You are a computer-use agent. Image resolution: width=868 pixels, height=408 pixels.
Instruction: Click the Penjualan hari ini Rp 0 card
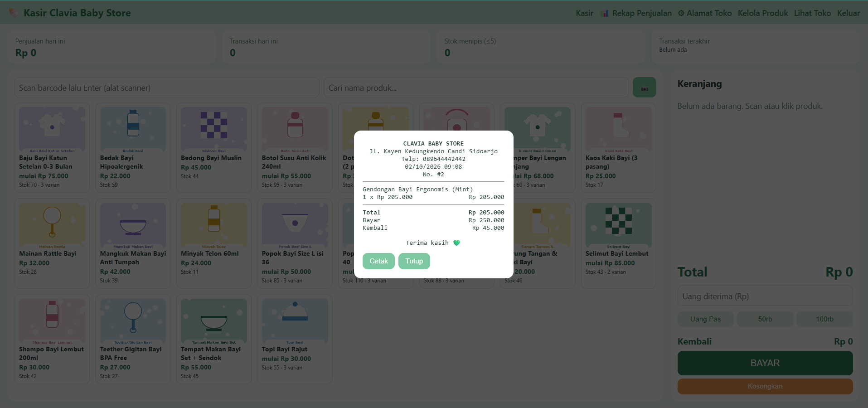(x=111, y=48)
